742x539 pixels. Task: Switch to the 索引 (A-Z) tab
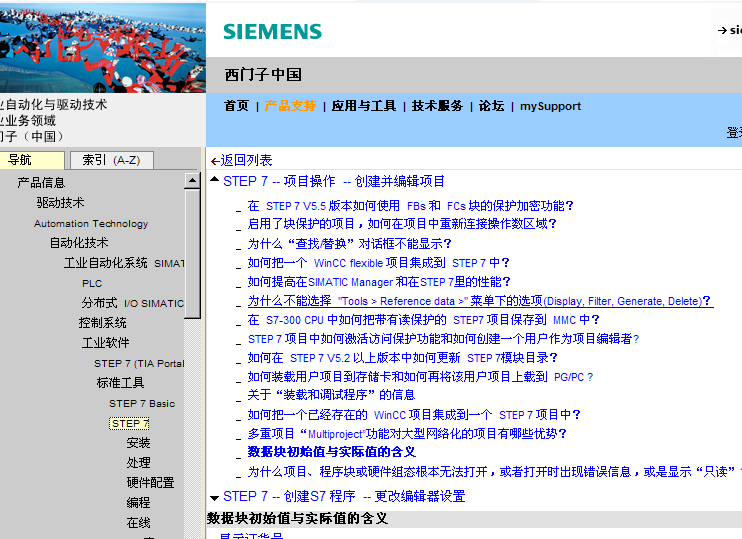(x=112, y=160)
